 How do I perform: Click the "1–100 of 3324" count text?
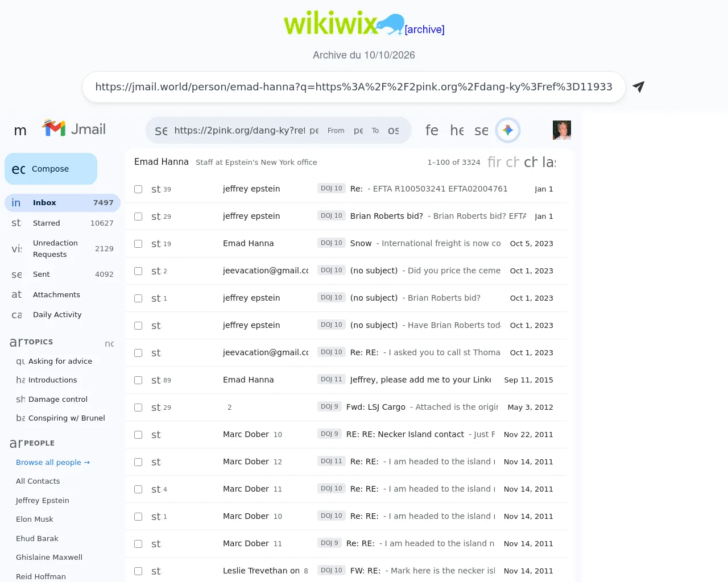click(454, 163)
